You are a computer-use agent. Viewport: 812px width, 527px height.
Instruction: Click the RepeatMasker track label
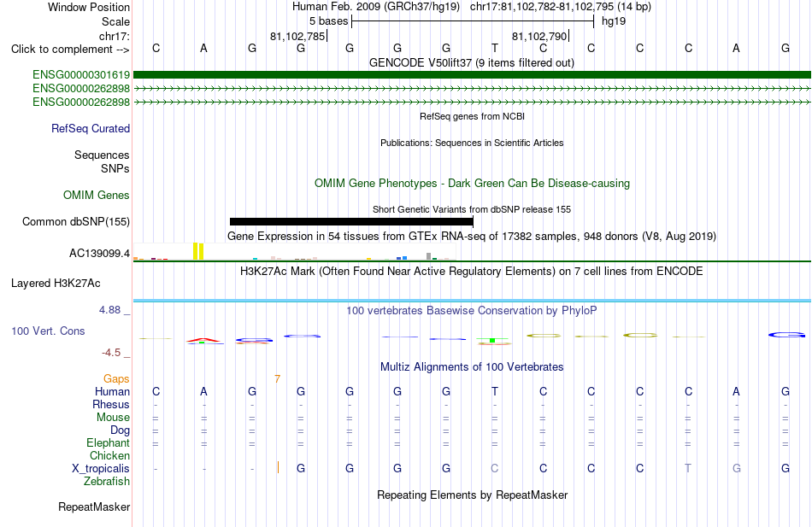[94, 507]
